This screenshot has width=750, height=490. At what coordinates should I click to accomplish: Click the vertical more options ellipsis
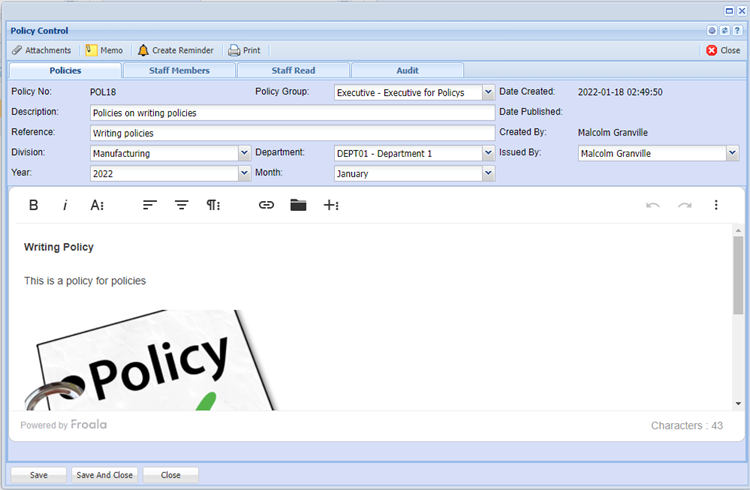point(716,205)
